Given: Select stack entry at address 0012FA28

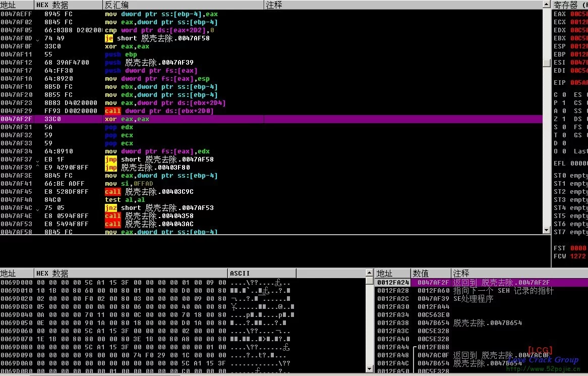Looking at the screenshot, I should pos(393,291).
